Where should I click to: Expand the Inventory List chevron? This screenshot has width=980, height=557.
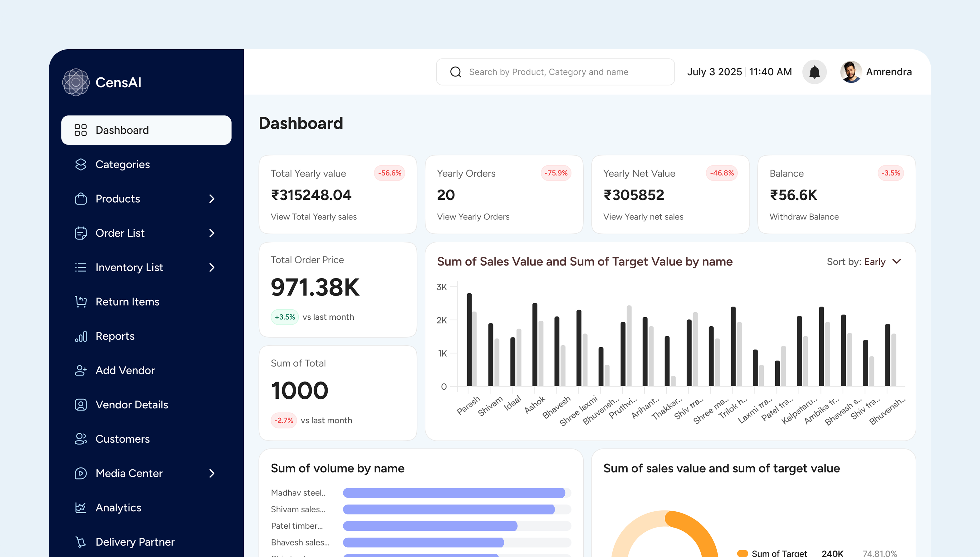coord(212,267)
